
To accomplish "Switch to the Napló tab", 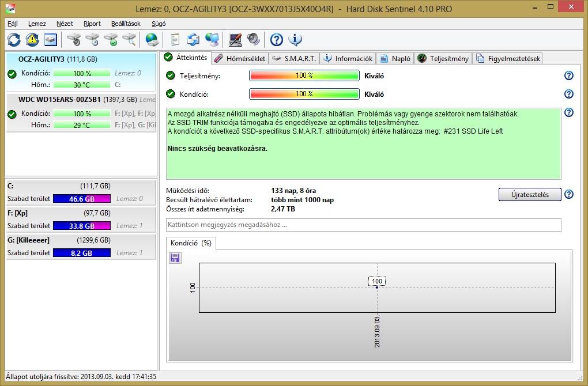I will (395, 58).
